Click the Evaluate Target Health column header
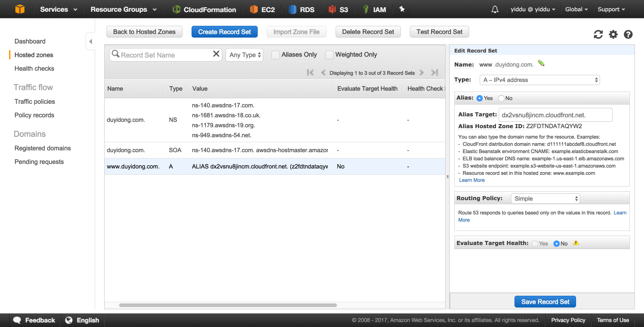This screenshot has height=327, width=644. coord(367,89)
